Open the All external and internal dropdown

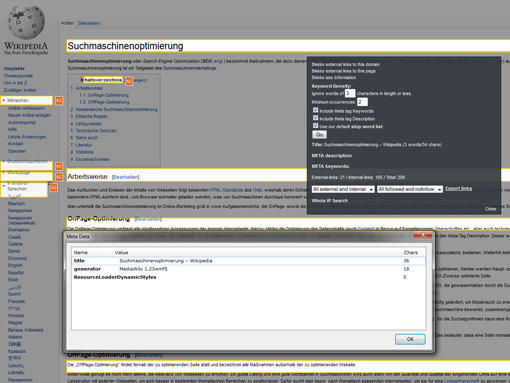[x=343, y=189]
